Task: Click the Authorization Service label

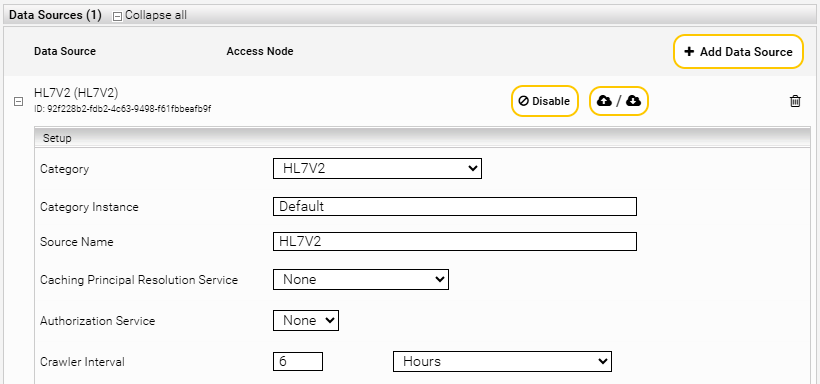Action: tap(98, 321)
